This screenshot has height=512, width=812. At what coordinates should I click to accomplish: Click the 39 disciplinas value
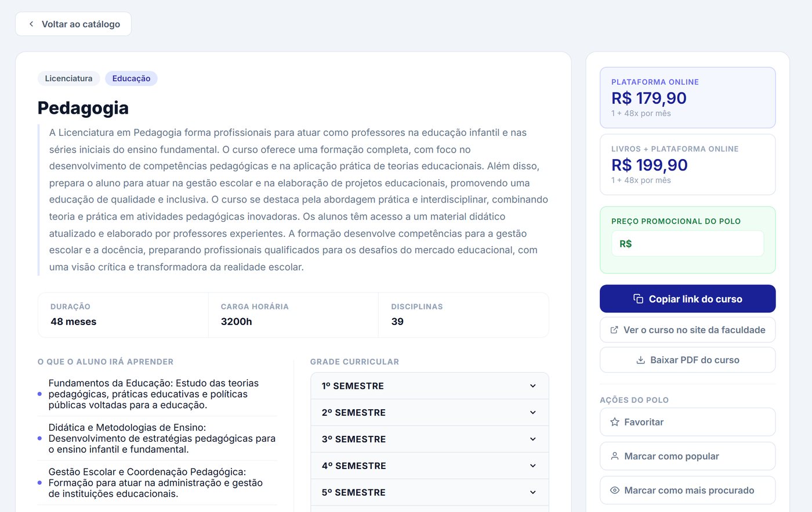tap(397, 322)
